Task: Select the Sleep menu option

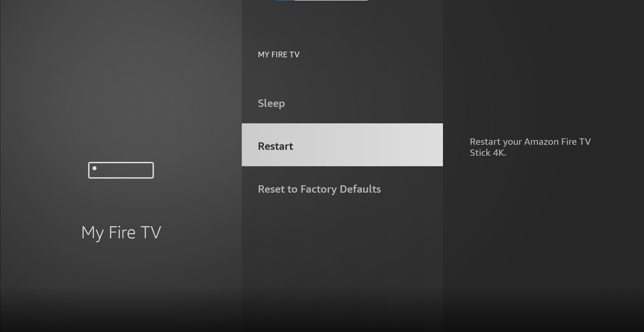Action: coord(342,103)
